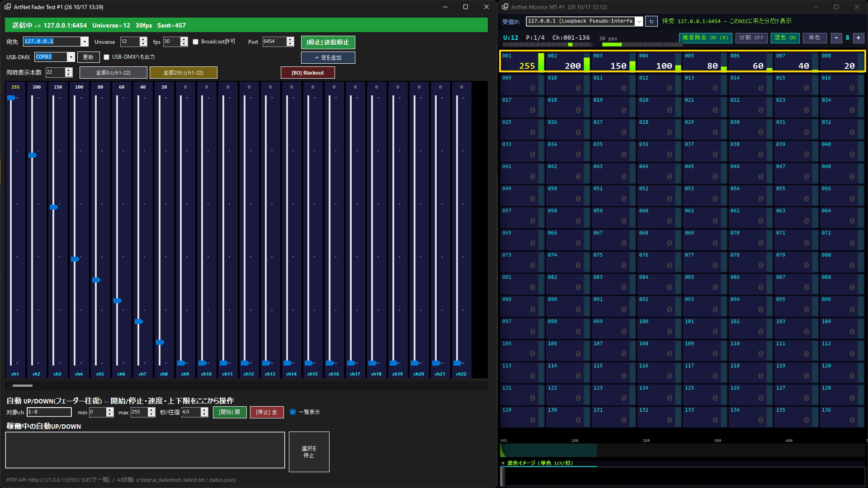The width and height of the screenshot is (868, 488).
Task: Increase the 秒/往復 spinner value
Action: click(x=204, y=410)
